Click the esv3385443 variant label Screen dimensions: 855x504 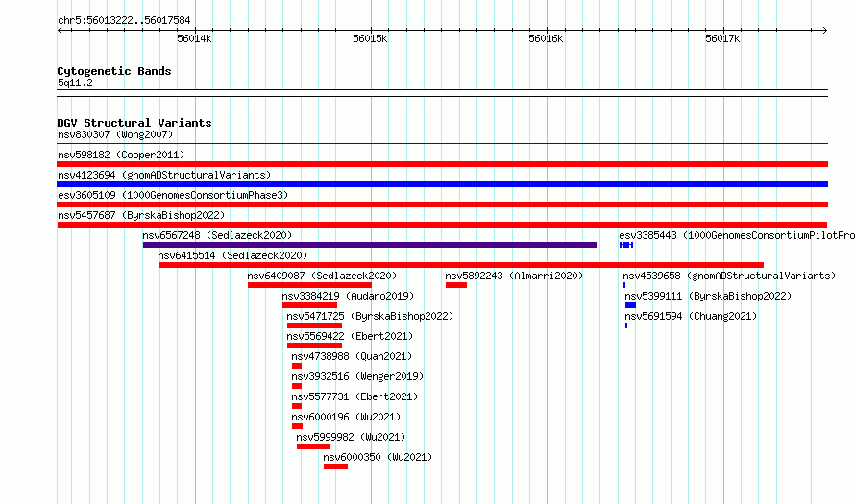736,235
